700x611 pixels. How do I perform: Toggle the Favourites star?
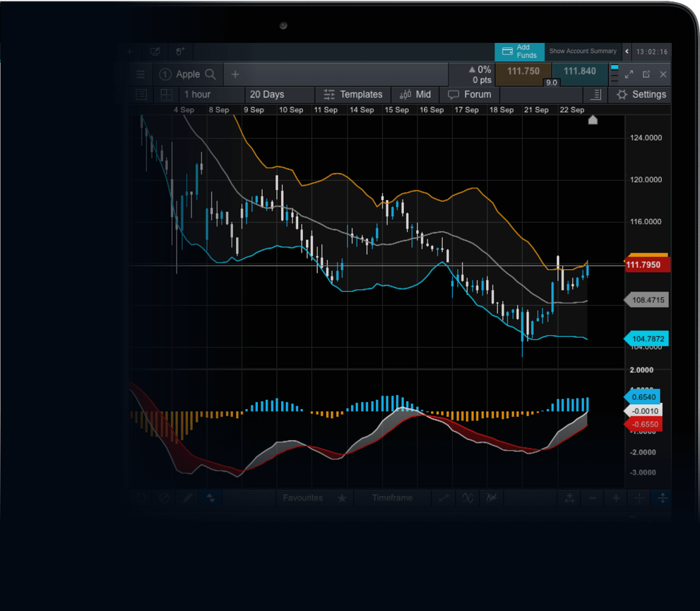[342, 498]
